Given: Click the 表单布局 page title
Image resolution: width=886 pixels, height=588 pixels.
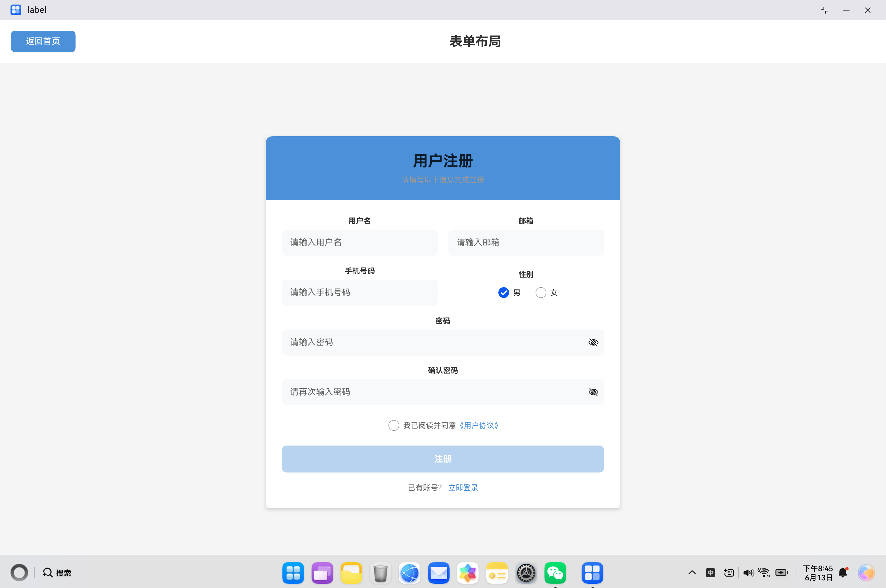Looking at the screenshot, I should click(x=475, y=41).
